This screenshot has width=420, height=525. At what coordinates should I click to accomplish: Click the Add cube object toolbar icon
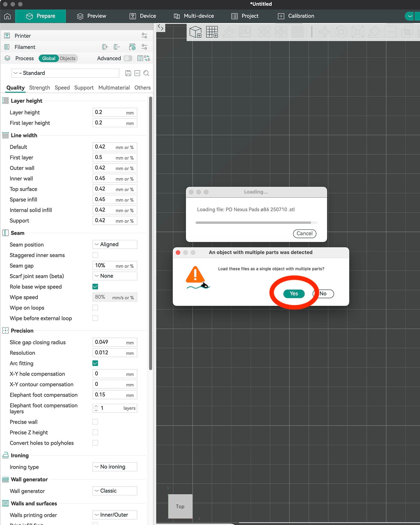(x=196, y=32)
